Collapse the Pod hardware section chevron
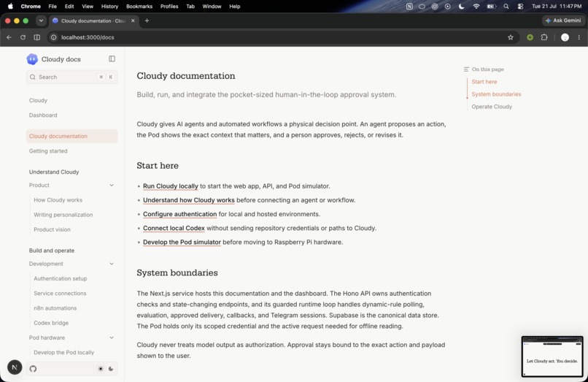Screen dimensions: 588x382 (x=112, y=337)
